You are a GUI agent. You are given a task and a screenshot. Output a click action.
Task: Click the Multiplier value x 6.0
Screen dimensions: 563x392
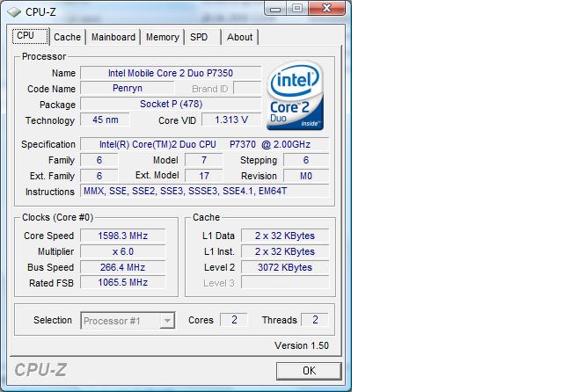click(x=123, y=251)
